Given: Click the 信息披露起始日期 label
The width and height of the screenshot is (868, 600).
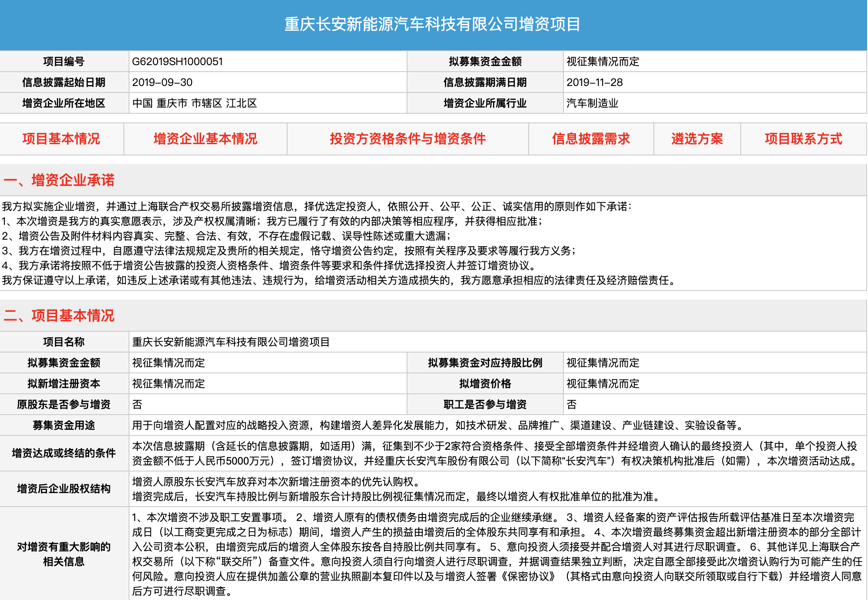Looking at the screenshot, I should coord(64,82).
